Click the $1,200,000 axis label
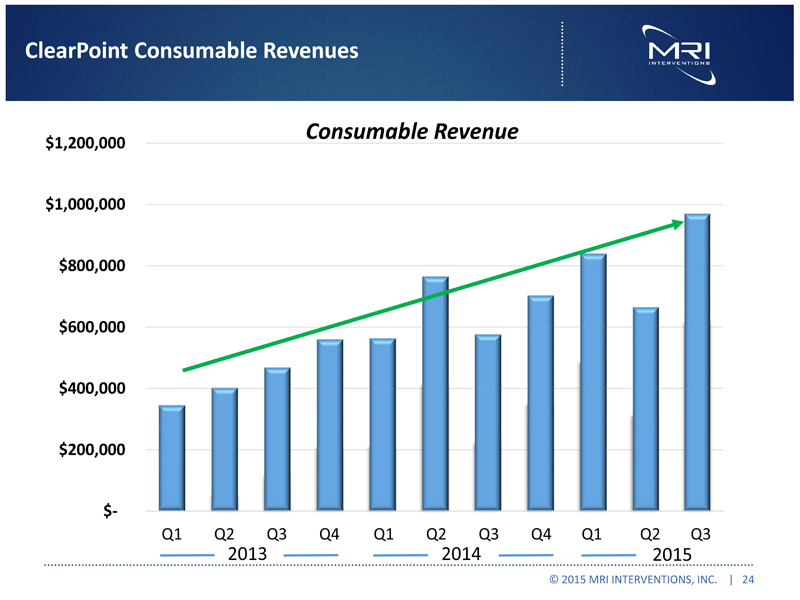Image resolution: width=800 pixels, height=600 pixels. (85, 144)
